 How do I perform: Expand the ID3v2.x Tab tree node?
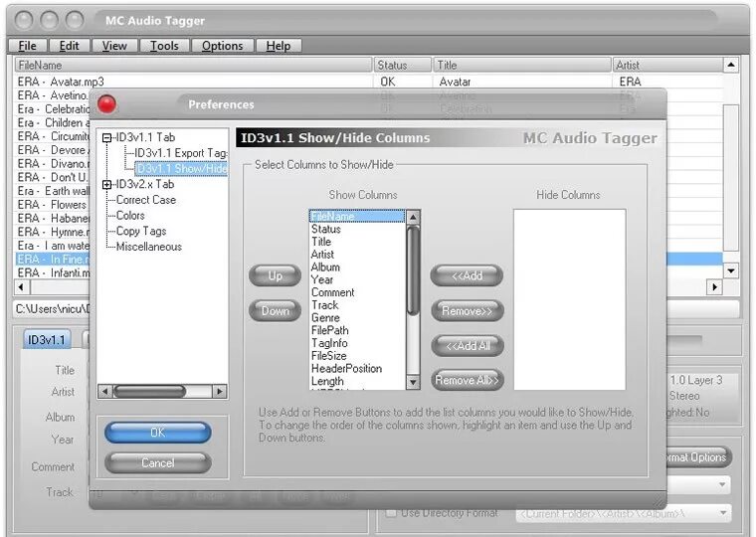coord(106,185)
